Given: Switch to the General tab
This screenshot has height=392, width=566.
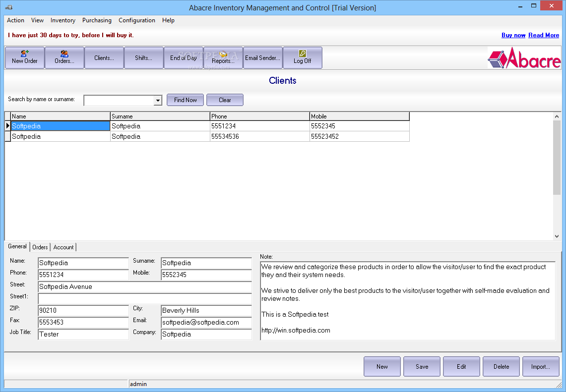Looking at the screenshot, I should coord(17,246).
